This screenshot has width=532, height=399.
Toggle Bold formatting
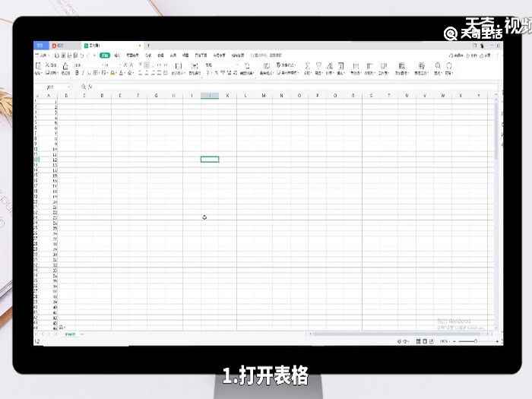(77, 73)
